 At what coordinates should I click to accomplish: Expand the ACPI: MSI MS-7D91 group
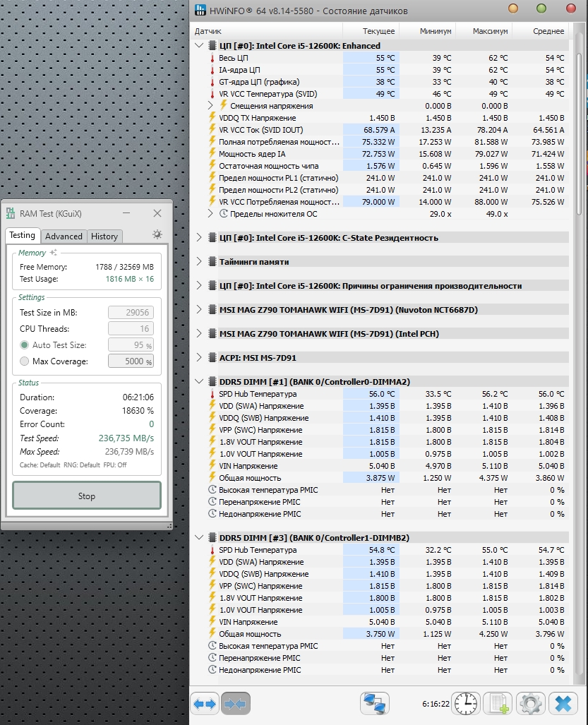click(199, 357)
